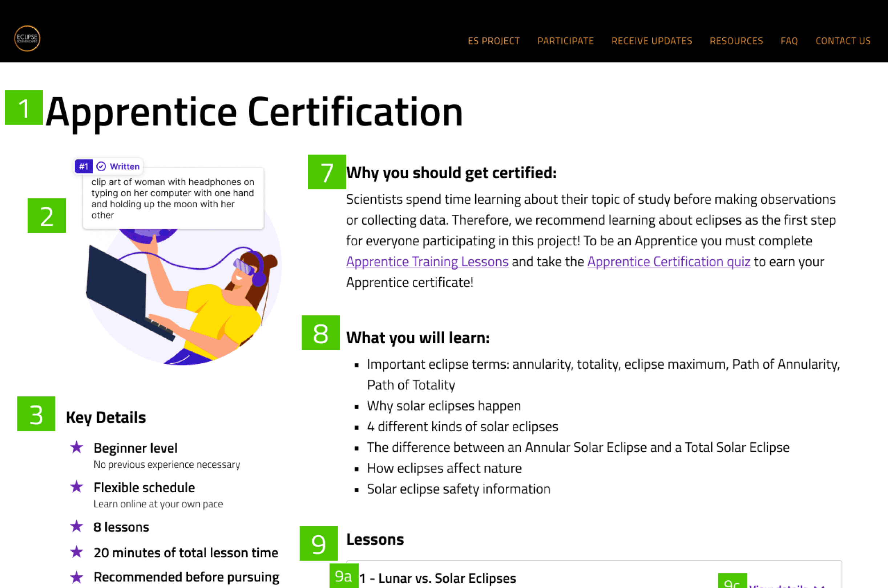Click the star beside 20 minutes lesson time
The height and width of the screenshot is (588, 888).
coord(77,552)
